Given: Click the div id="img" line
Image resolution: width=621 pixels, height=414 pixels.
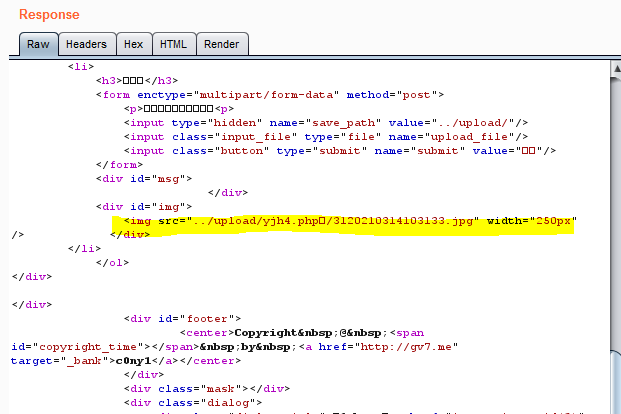Looking at the screenshot, I should point(144,207).
